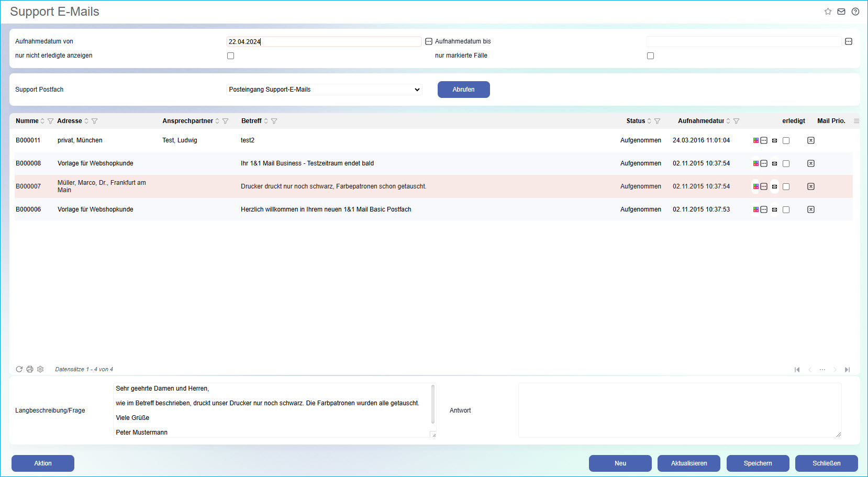This screenshot has height=477, width=868.
Task: Open the Aktion button menu
Action: pyautogui.click(x=43, y=463)
